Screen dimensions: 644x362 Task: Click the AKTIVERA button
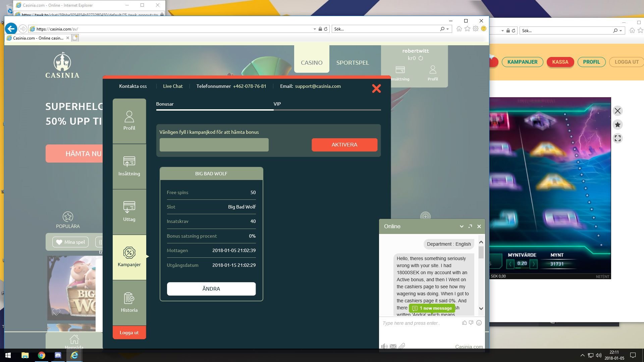pyautogui.click(x=344, y=145)
